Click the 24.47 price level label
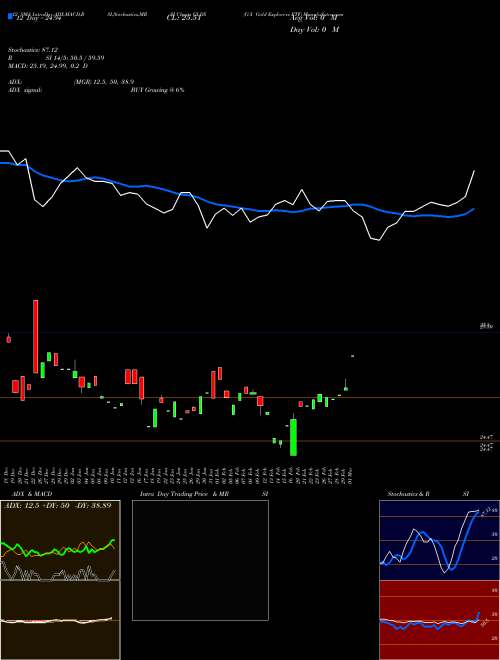The height and width of the screenshot is (660, 500). [486, 438]
